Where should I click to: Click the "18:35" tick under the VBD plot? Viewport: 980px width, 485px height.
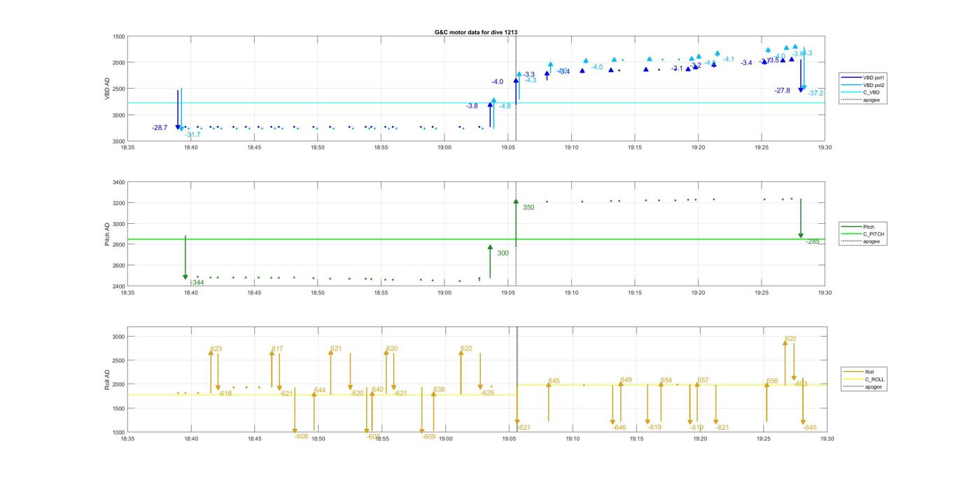[127, 148]
